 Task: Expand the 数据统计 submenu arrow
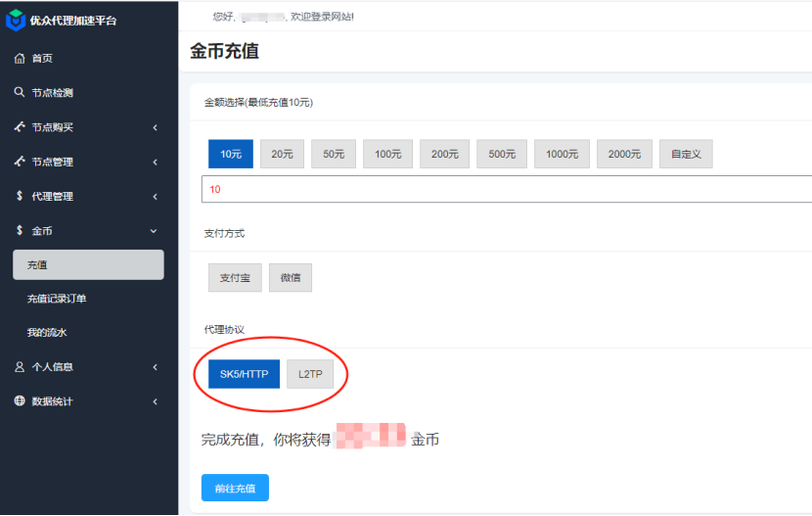[x=155, y=401]
